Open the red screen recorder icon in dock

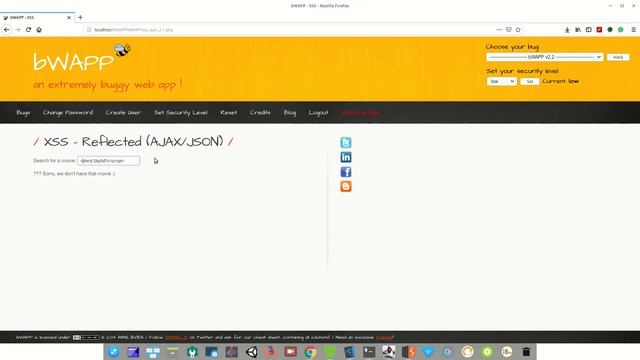tap(291, 352)
